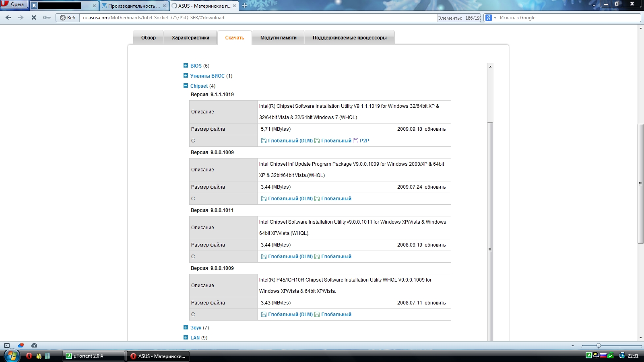The height and width of the screenshot is (362, 644).
Task: Select the 'Скачать' page tab
Action: [x=235, y=38]
